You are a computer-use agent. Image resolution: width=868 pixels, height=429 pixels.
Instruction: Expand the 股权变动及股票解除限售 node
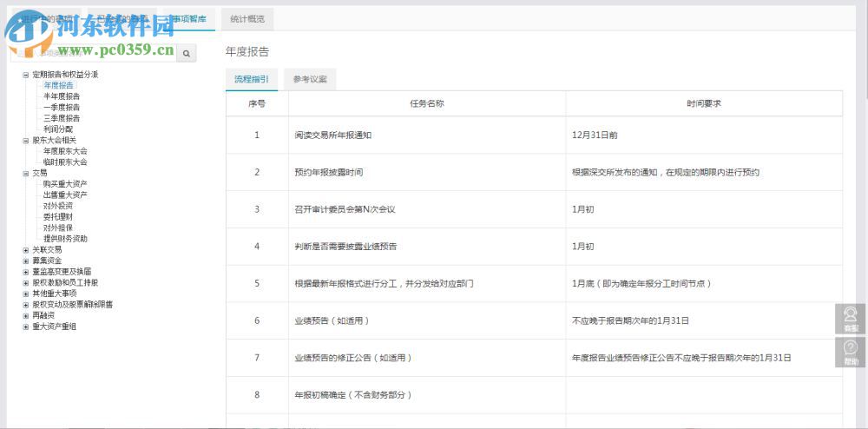point(25,305)
